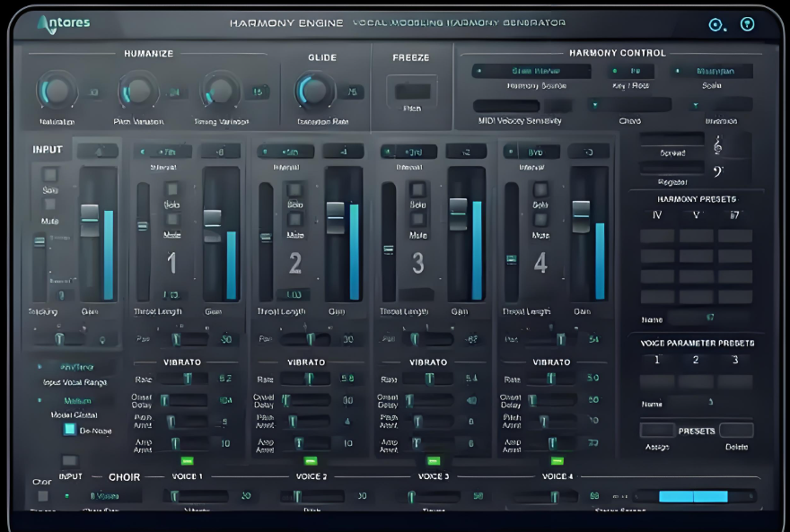Solo harmony voice 3

(x=417, y=189)
